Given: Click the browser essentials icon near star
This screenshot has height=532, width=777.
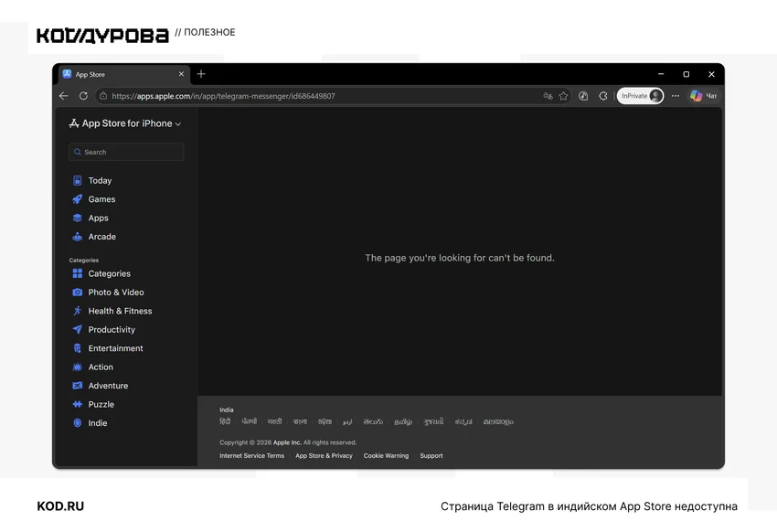Looking at the screenshot, I should pos(583,96).
